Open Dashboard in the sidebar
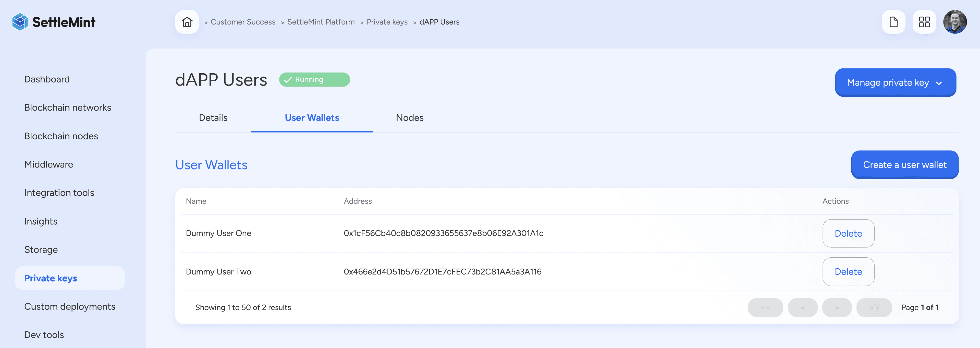The height and width of the screenshot is (348, 980). click(47, 79)
